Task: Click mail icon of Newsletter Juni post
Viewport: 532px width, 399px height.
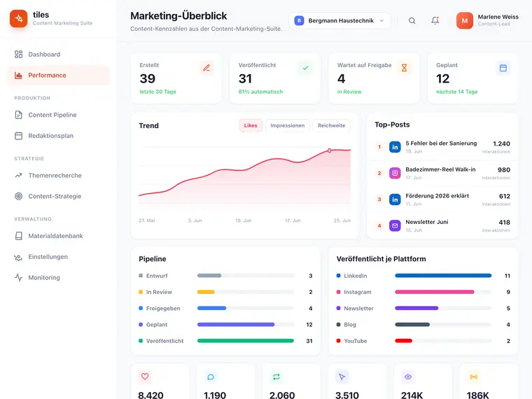Action: [x=395, y=225]
